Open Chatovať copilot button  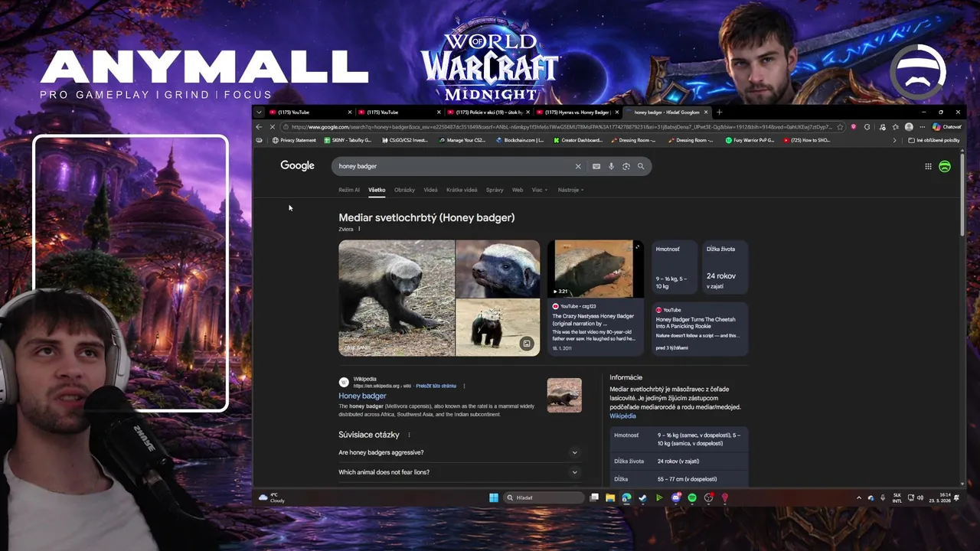pos(947,127)
